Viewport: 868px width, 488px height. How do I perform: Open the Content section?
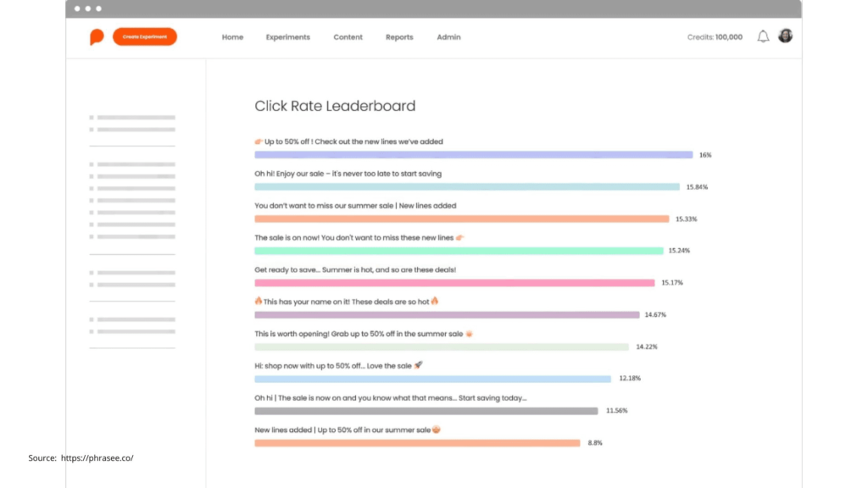tap(348, 37)
